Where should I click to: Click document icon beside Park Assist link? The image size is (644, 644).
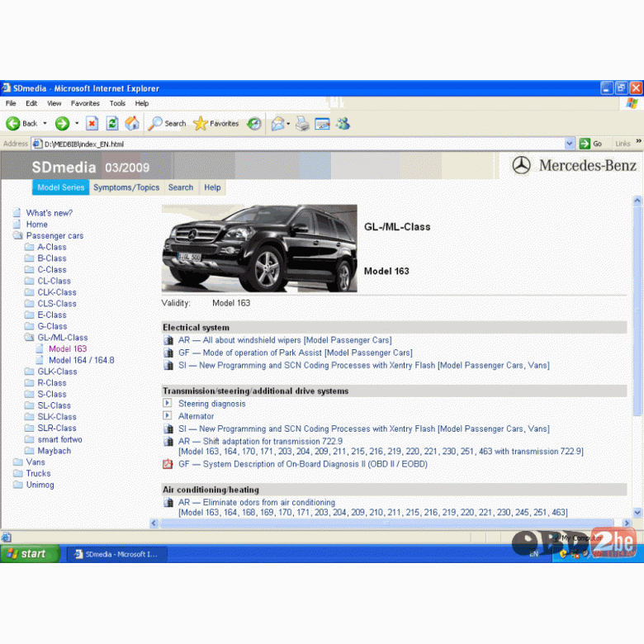point(168,353)
